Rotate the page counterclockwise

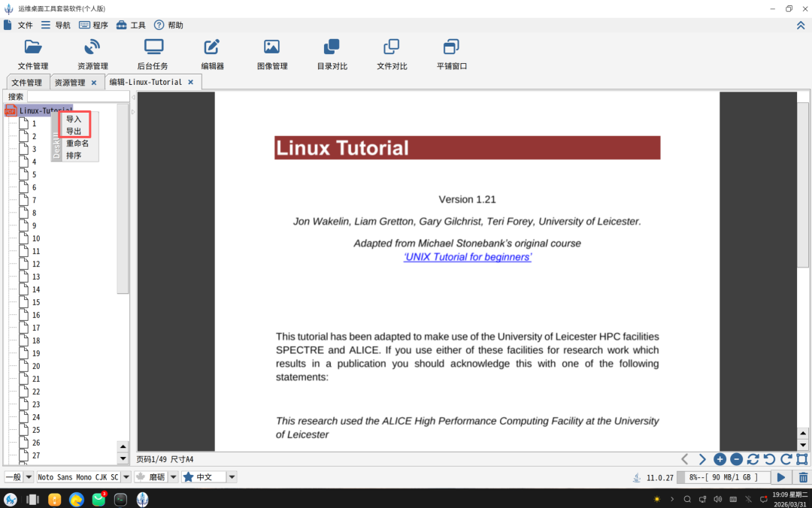click(x=770, y=459)
